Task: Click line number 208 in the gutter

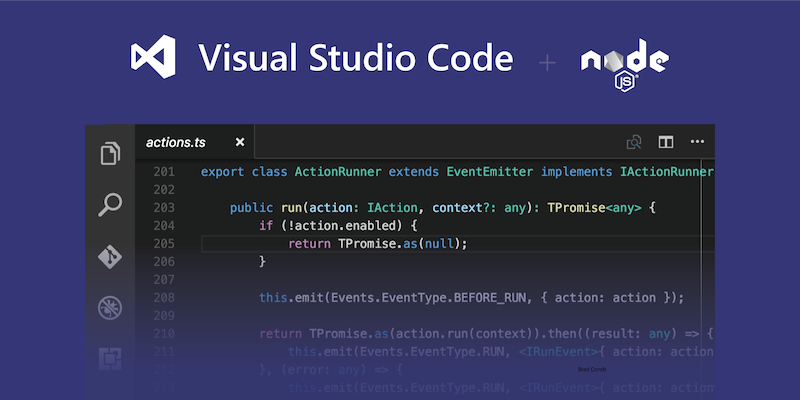Action: pos(164,297)
